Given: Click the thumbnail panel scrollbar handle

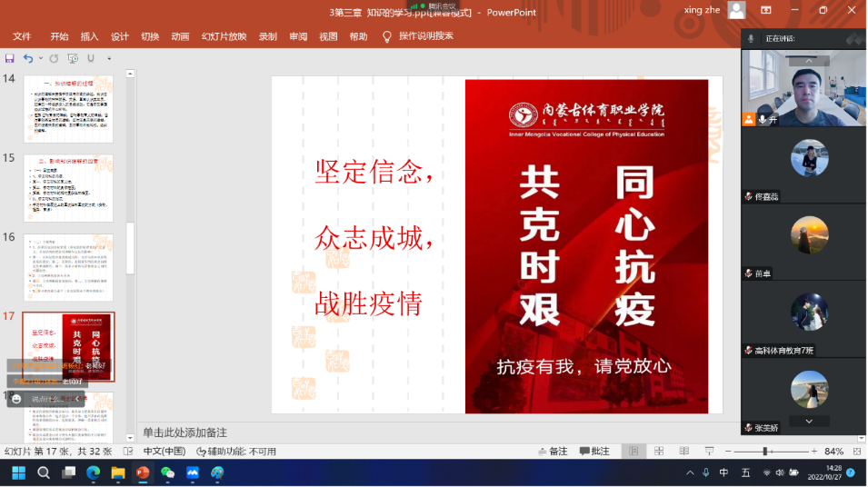Looking at the screenshot, I should (x=130, y=248).
